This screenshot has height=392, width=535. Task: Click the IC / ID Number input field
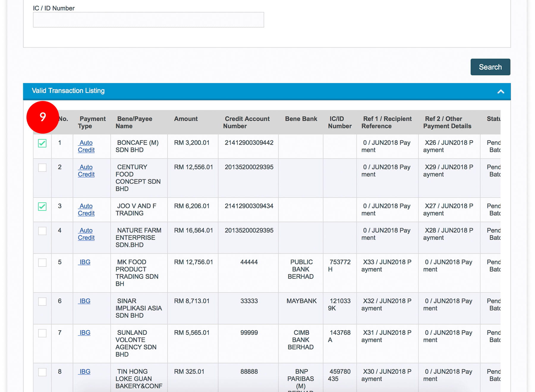(148, 20)
